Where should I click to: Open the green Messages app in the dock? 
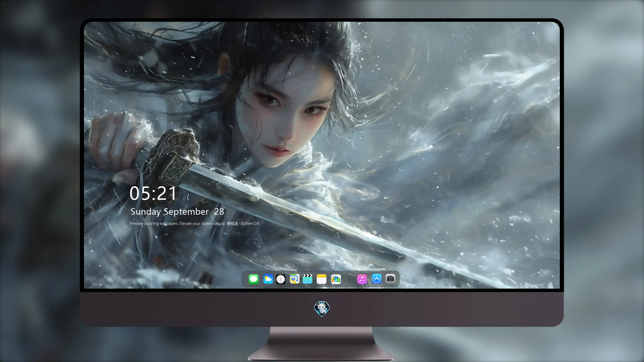(x=254, y=279)
